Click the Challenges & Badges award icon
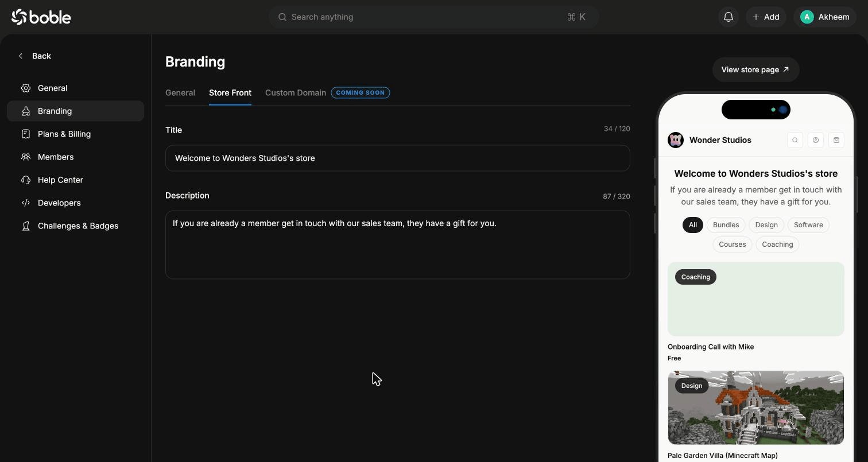This screenshot has width=868, height=462. click(x=26, y=226)
